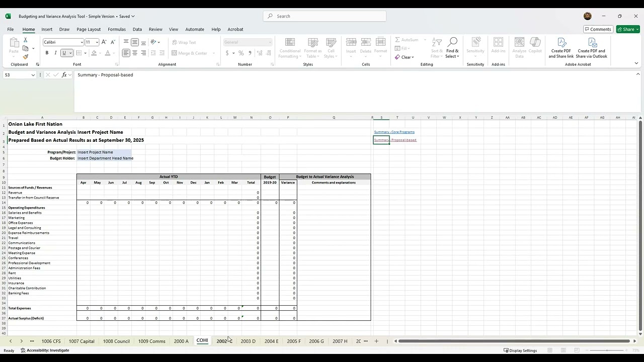Viewport: 644px width, 362px height.
Task: Follow the Summary - Proposal-based link
Action: pos(395,140)
